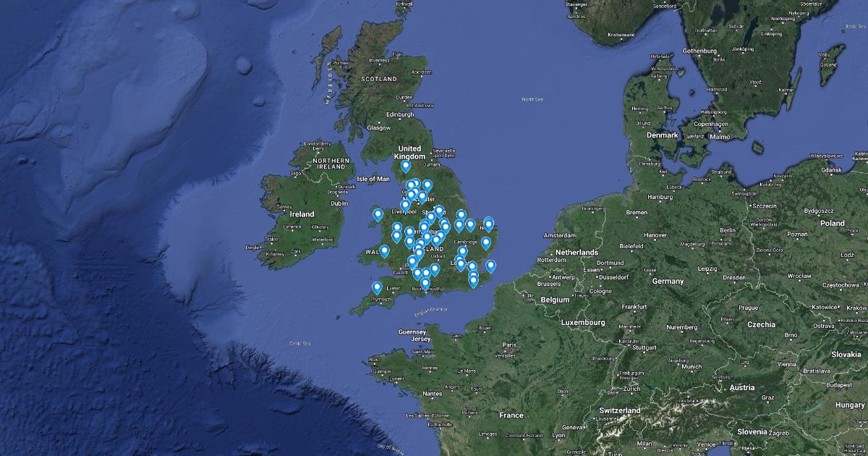
Task: Click the 'Glasgow' city label
Action: pos(378,128)
